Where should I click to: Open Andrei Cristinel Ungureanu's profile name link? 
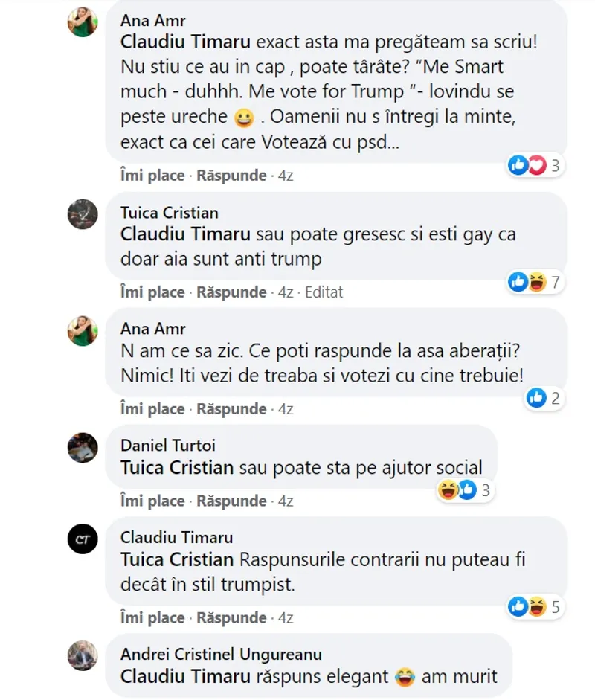tap(221, 654)
